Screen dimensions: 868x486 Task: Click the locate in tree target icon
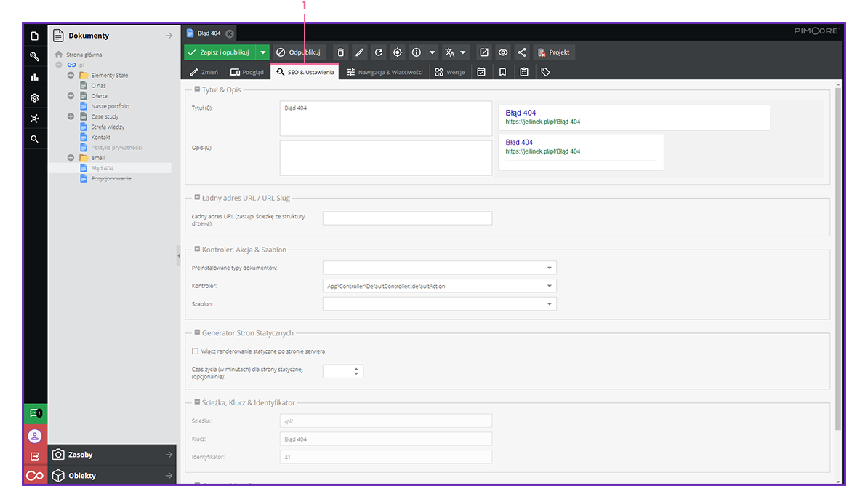click(397, 52)
